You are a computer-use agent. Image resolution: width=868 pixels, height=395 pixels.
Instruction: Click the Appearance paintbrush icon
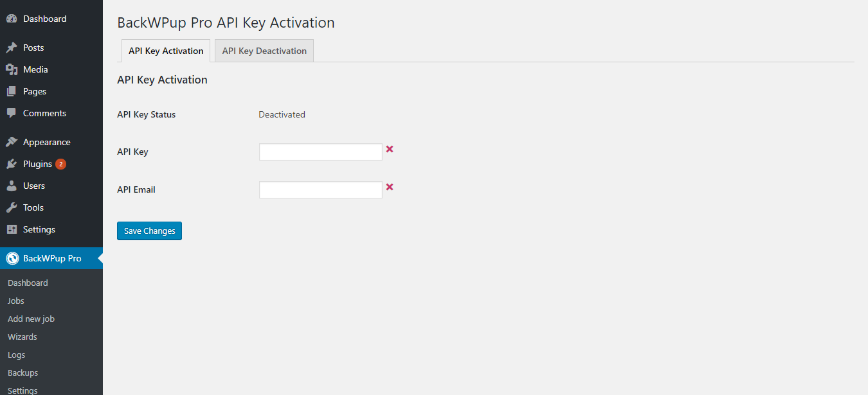coord(12,142)
